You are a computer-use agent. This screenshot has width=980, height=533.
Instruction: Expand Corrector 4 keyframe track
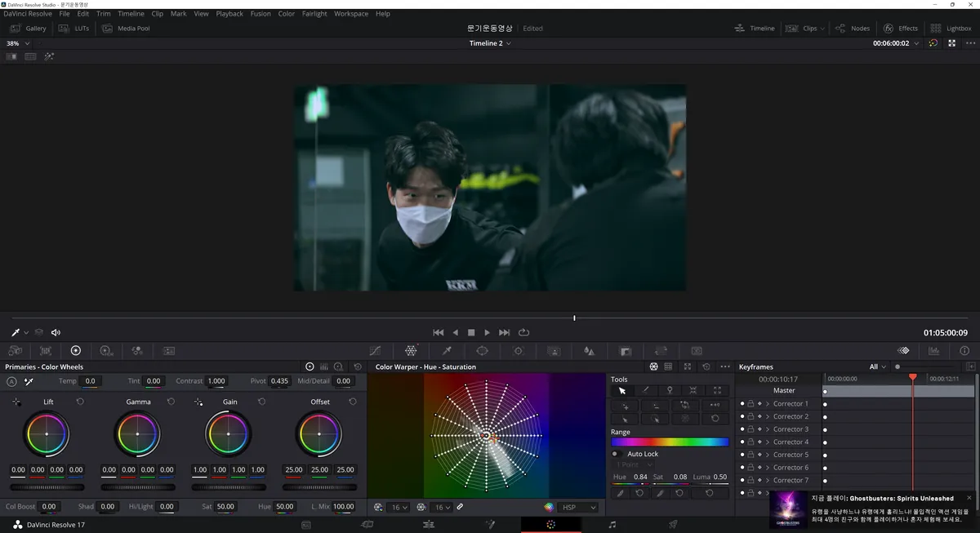(768, 442)
